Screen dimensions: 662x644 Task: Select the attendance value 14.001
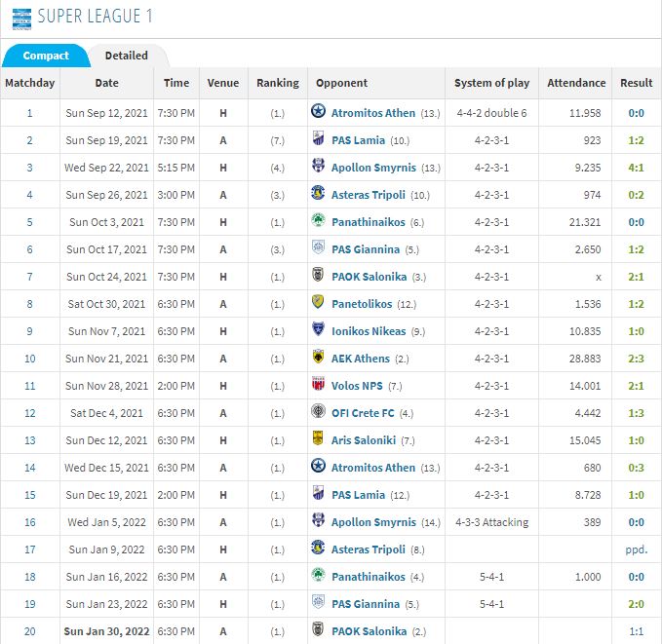585,386
